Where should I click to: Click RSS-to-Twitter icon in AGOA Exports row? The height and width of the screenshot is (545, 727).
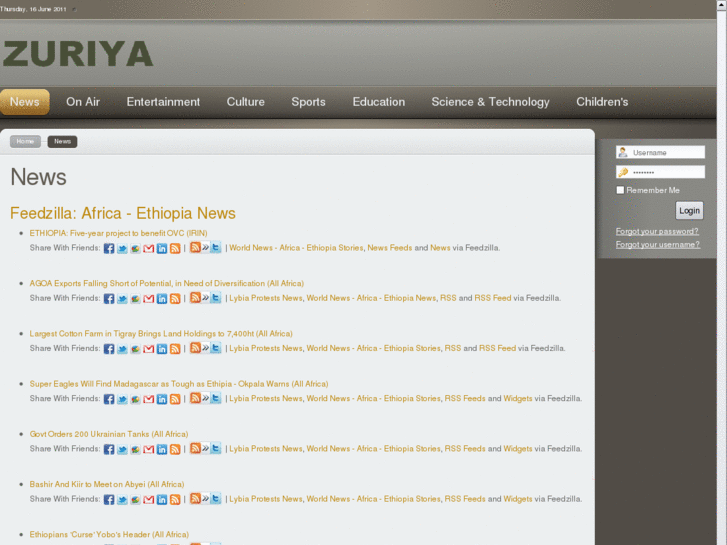(205, 297)
